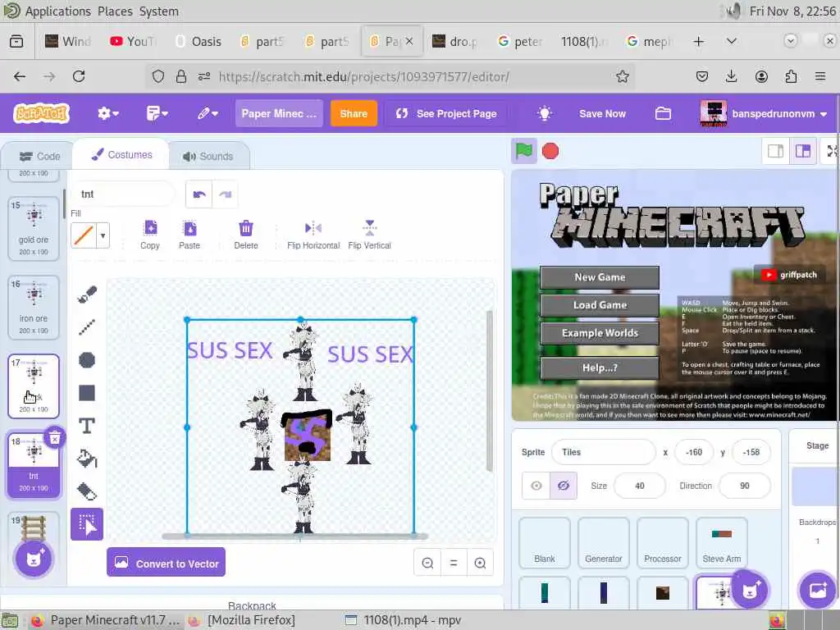Click See Project Page
This screenshot has height=630, width=840.
tap(446, 113)
